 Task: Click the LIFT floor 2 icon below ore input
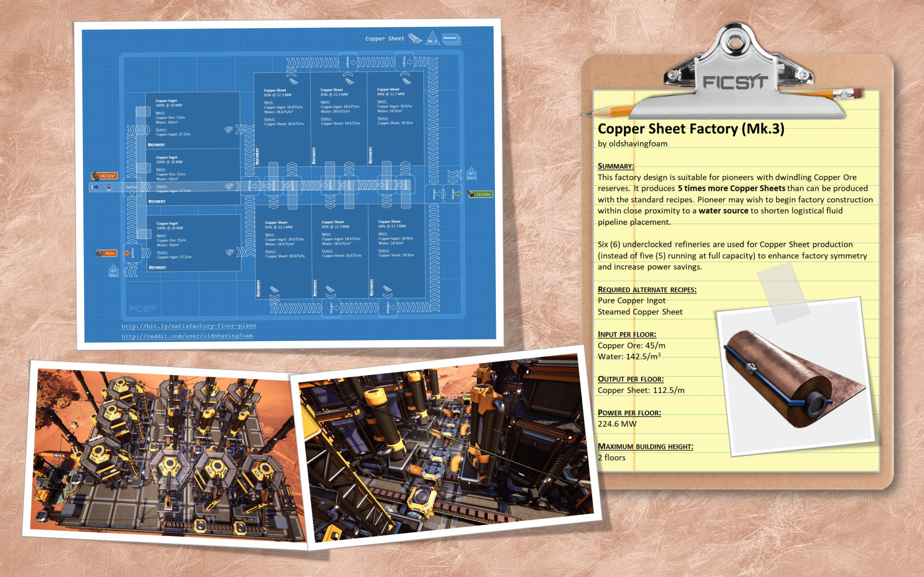(113, 271)
